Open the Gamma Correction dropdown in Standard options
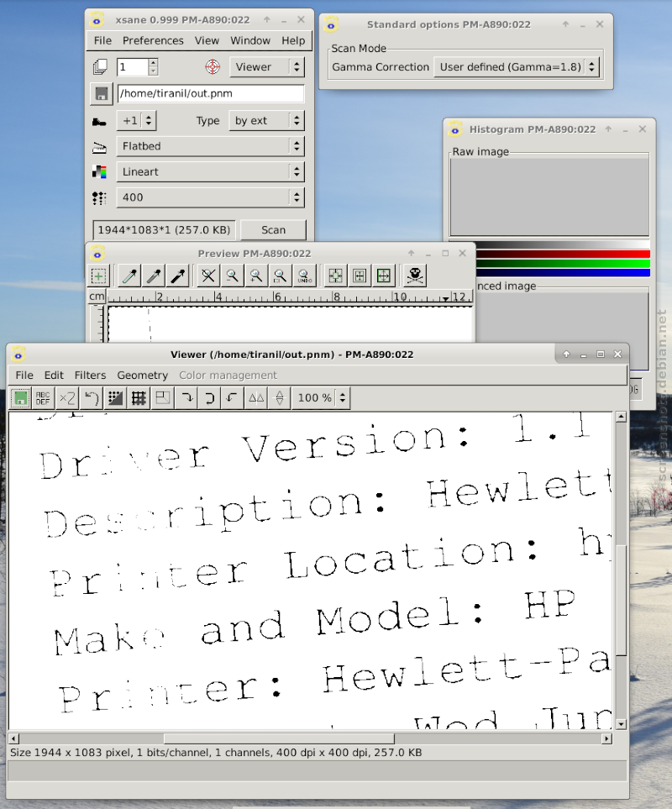This screenshot has width=672, height=809. 517,67
